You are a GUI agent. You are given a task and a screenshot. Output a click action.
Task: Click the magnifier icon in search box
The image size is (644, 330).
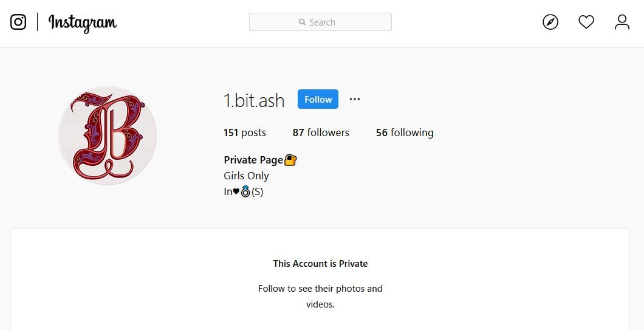click(303, 22)
